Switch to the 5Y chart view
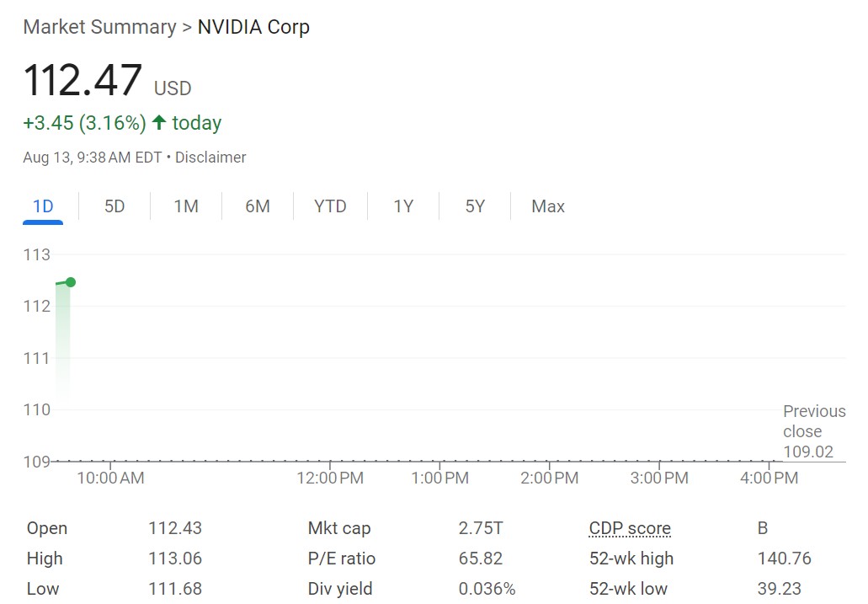The image size is (868, 604). point(475,206)
